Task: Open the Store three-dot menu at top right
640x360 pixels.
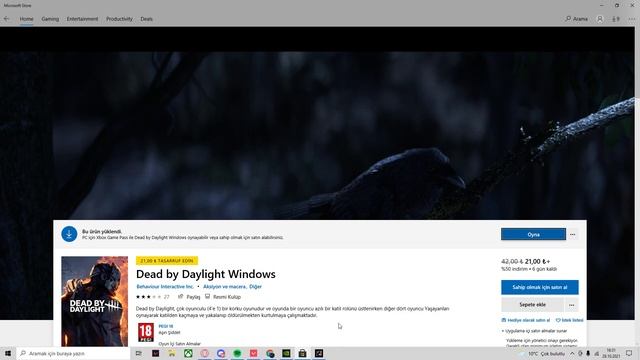Action: tap(632, 19)
